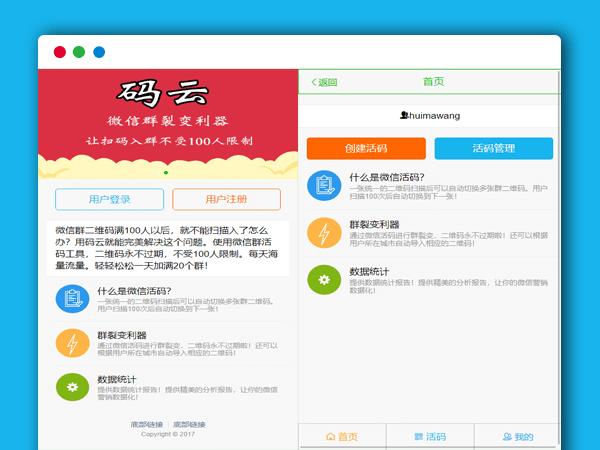Switch to the 首页 bottom tab
Screen dimensions: 600x450
pyautogui.click(x=342, y=437)
